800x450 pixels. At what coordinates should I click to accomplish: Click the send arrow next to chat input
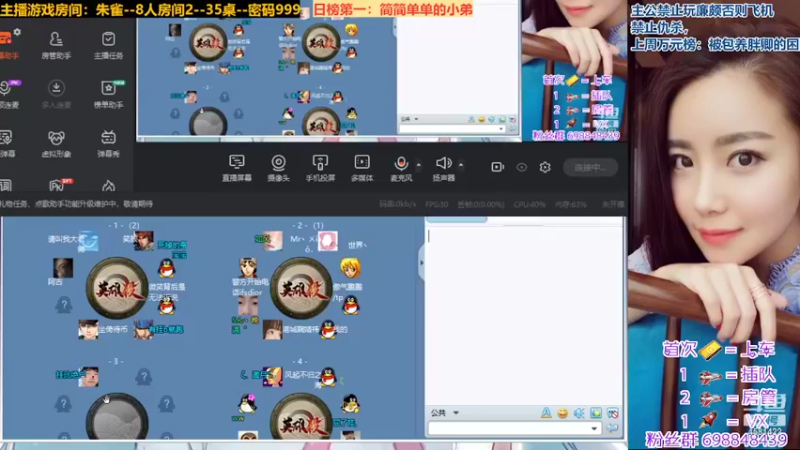[x=612, y=429]
